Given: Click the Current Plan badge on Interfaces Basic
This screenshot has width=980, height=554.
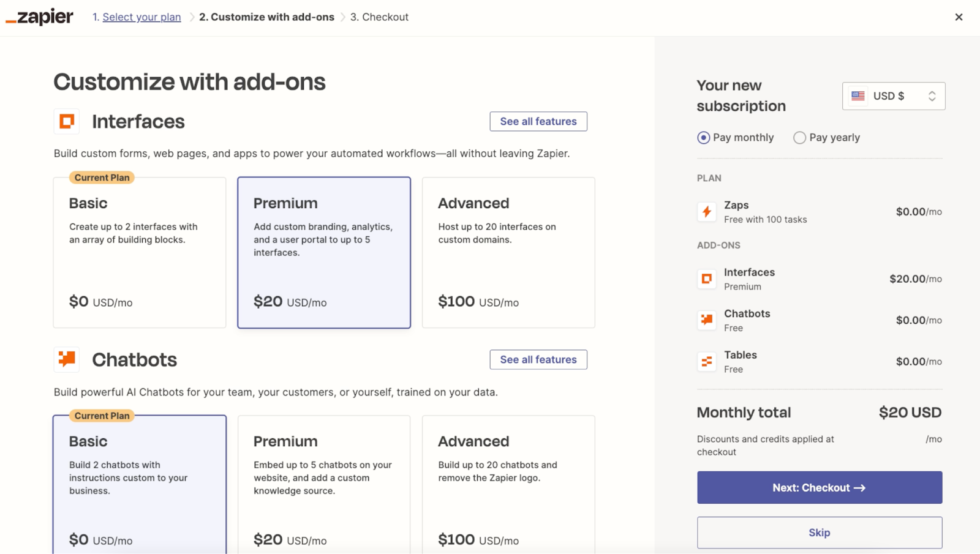Looking at the screenshot, I should [102, 178].
